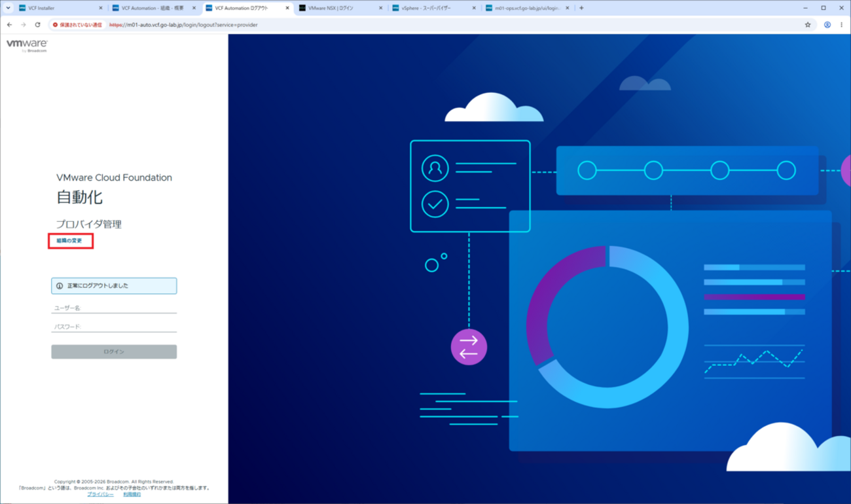This screenshot has width=851, height=504.
Task: Reload the current page
Action: point(38,25)
